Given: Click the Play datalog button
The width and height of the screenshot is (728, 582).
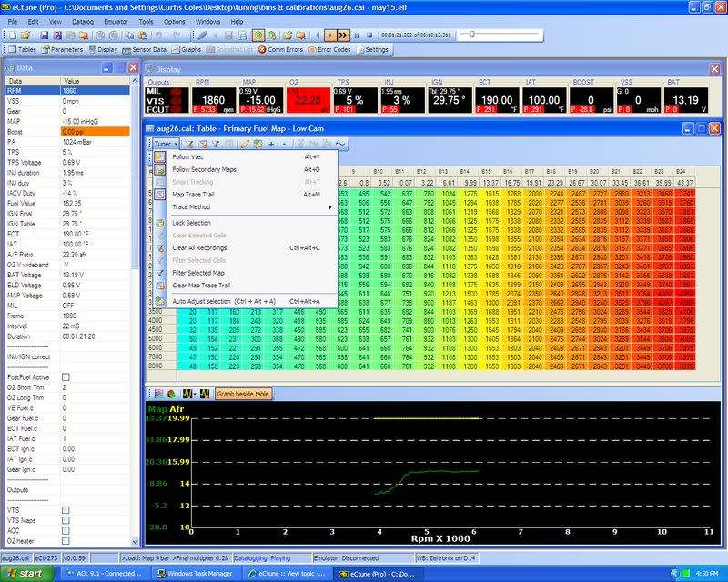Looking at the screenshot, I should click(x=330, y=35).
